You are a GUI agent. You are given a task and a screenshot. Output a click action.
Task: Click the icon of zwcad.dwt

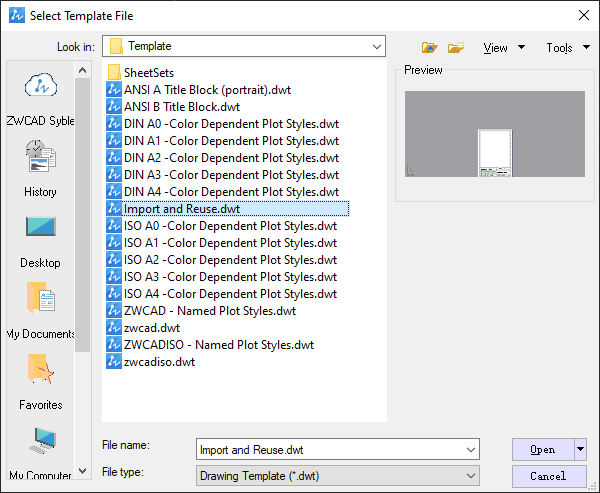pyautogui.click(x=114, y=328)
